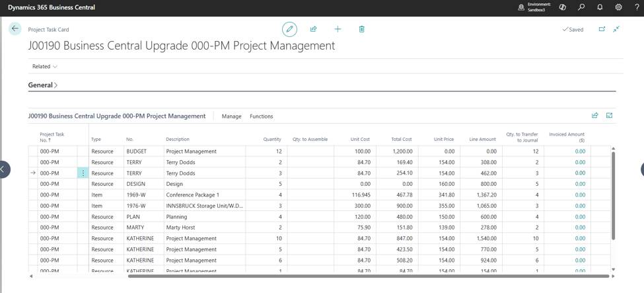
Task: Click the Qty. to Assemble cell in BUDGET row
Action: coord(310,151)
